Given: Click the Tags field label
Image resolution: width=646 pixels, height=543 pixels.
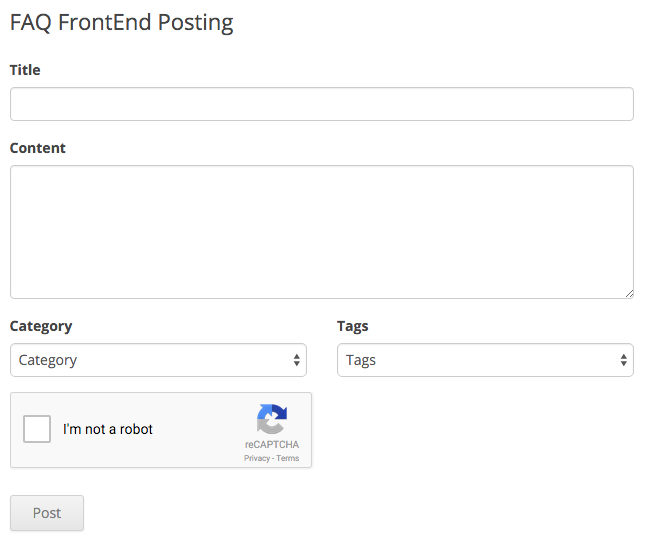Looking at the screenshot, I should pyautogui.click(x=353, y=326).
